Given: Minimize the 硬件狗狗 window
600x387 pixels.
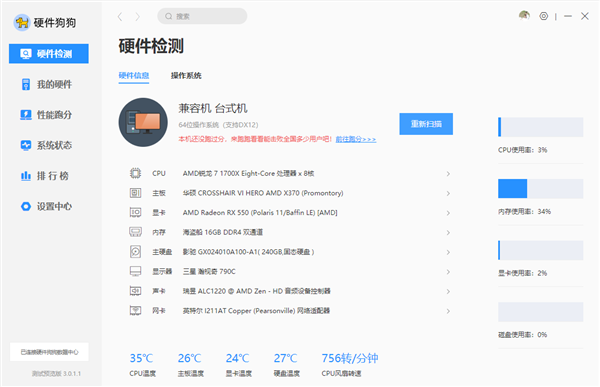Looking at the screenshot, I should pyautogui.click(x=568, y=16).
